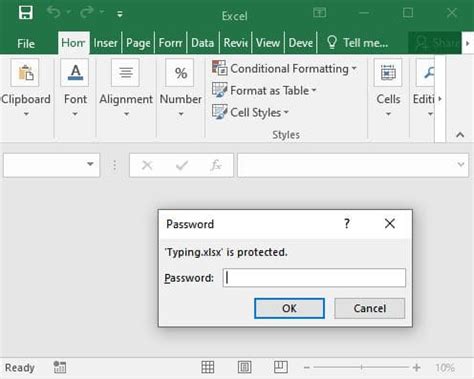This screenshot has width=474, height=379.
Task: Click the Share button
Action: coord(435,43)
